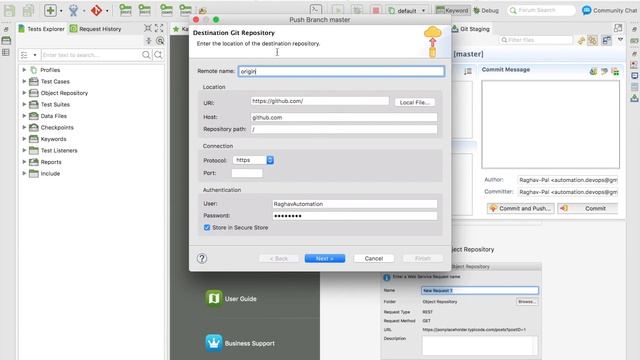640x360 pixels.
Task: Switch to the Tests Explorer tab
Action: (x=42, y=29)
